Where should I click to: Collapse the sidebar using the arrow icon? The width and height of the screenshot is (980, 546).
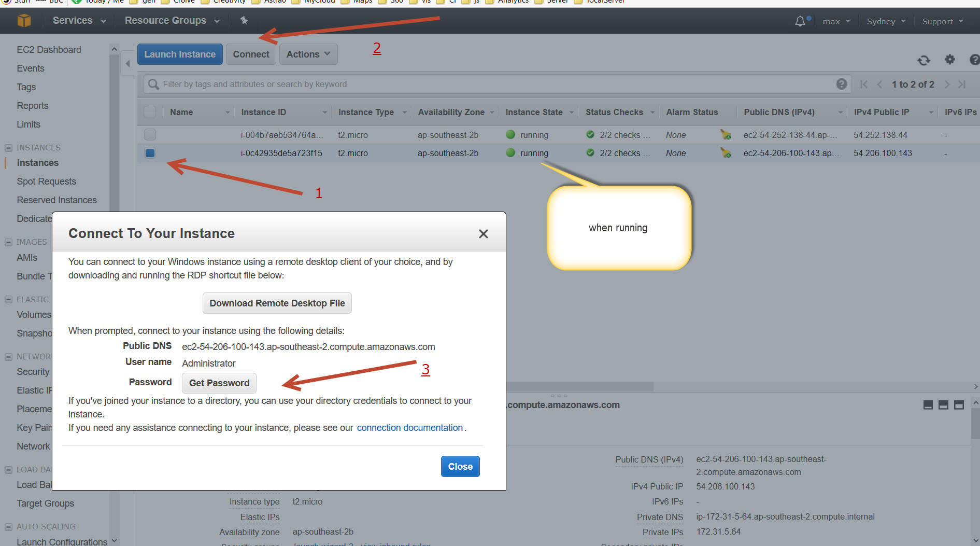[x=127, y=64]
